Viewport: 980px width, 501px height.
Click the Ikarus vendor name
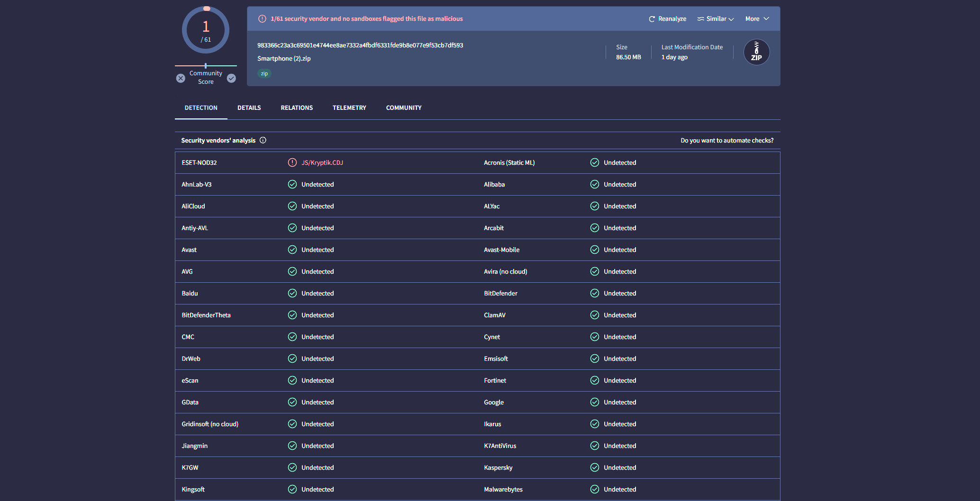click(492, 424)
